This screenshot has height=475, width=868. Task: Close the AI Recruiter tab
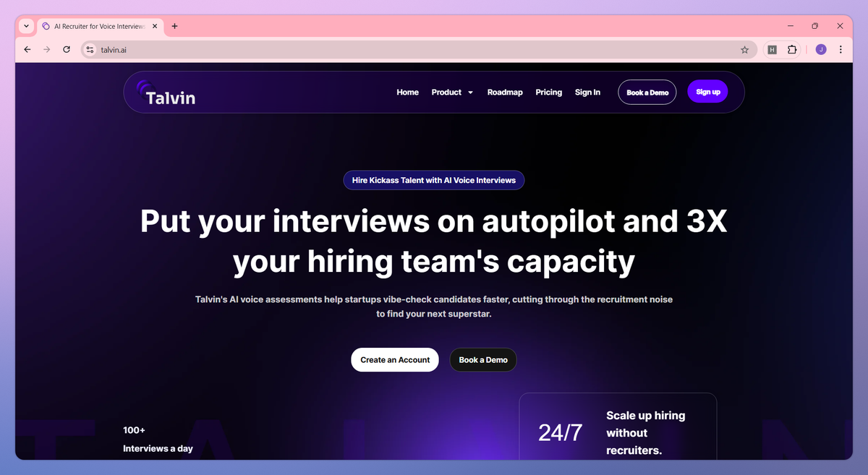[x=155, y=26]
